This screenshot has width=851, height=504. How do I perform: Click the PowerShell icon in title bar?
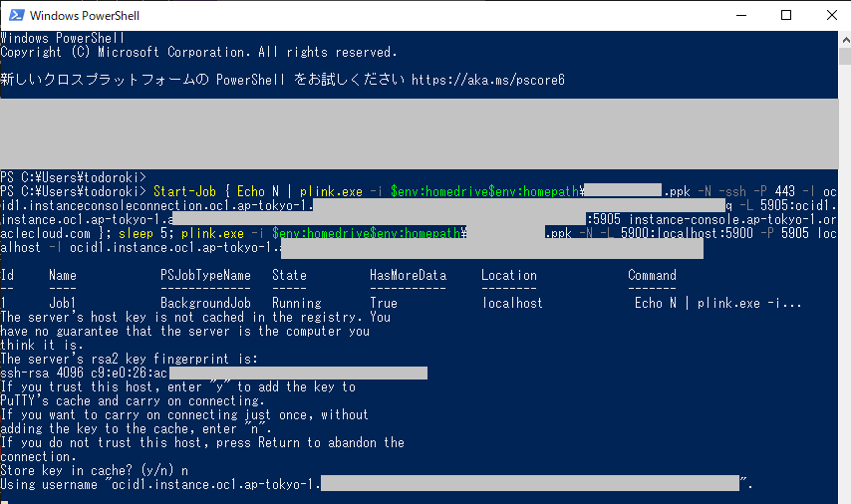(x=16, y=15)
